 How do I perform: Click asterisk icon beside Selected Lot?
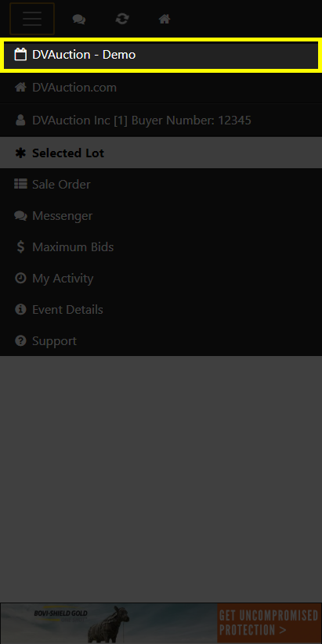click(x=20, y=153)
